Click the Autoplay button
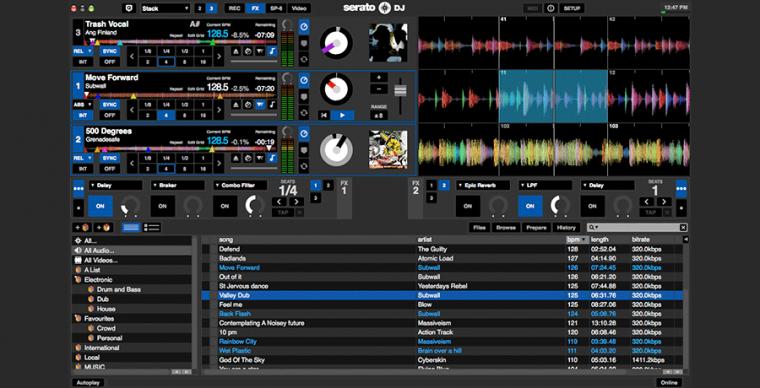Screen dimensions: 760x388 88,383
